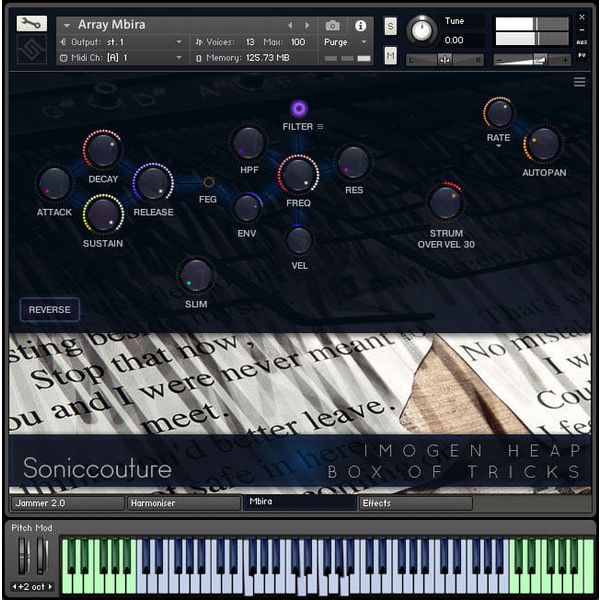
Task: Adjust the ATTACK knob
Action: click(54, 184)
